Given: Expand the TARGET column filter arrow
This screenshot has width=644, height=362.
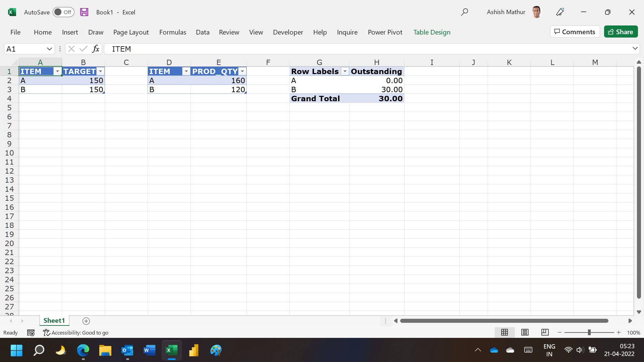Looking at the screenshot, I should 100,71.
